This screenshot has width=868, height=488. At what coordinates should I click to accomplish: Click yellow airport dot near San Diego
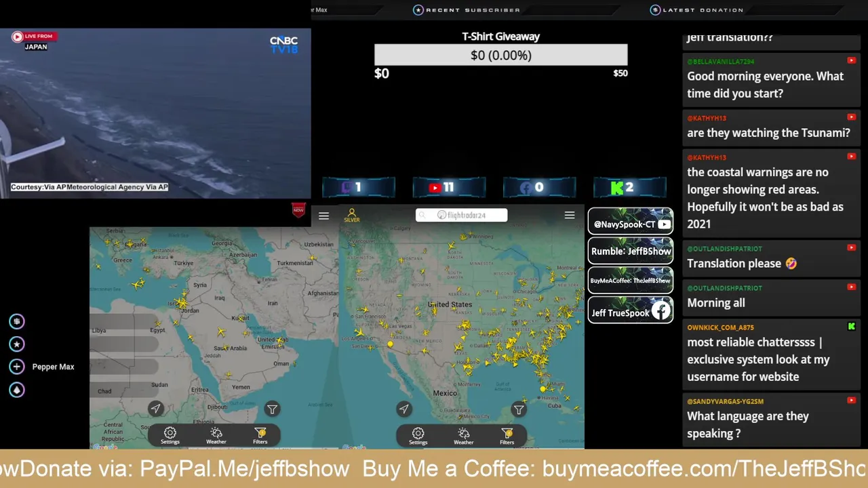point(390,344)
